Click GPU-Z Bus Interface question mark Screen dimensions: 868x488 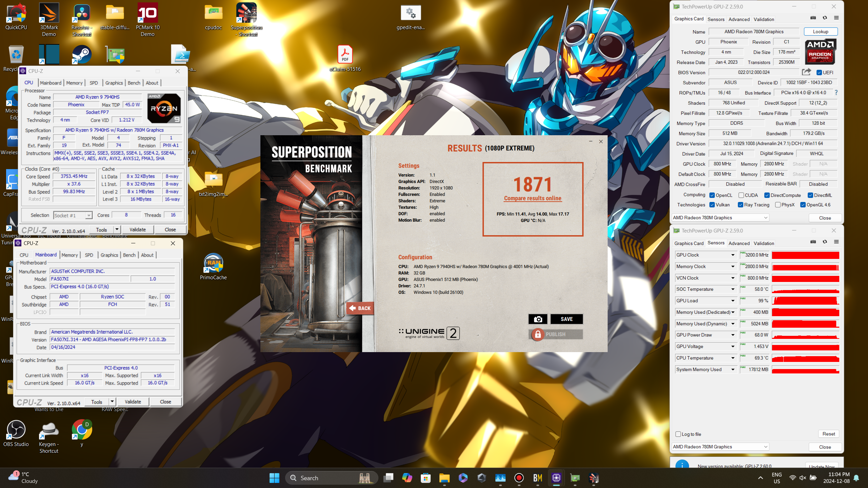click(x=836, y=93)
